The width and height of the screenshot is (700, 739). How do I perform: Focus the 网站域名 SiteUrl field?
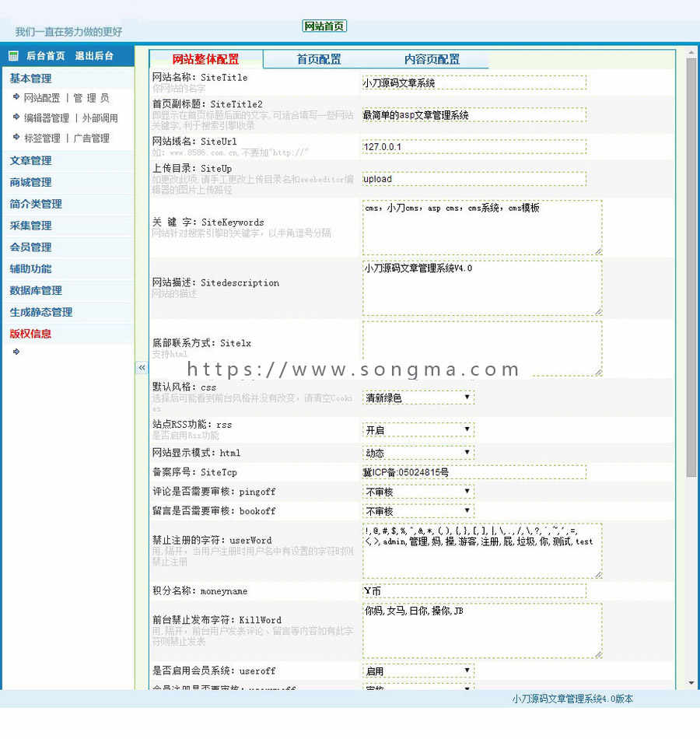point(474,146)
